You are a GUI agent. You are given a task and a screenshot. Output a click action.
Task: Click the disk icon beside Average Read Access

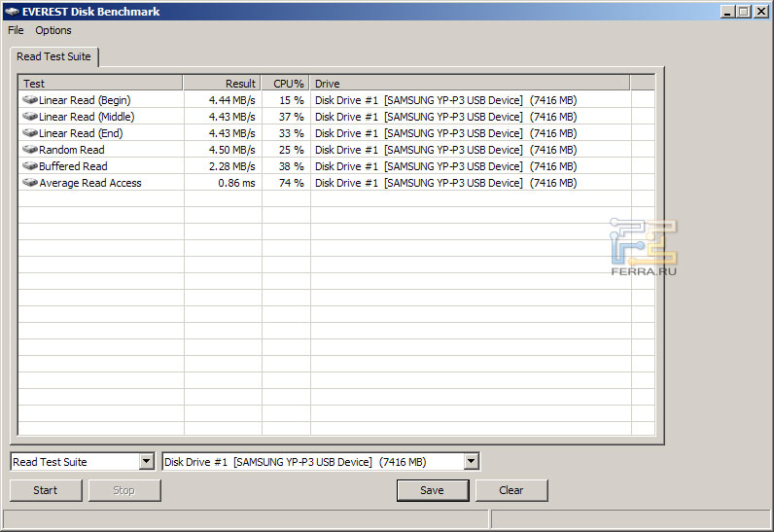coord(30,183)
